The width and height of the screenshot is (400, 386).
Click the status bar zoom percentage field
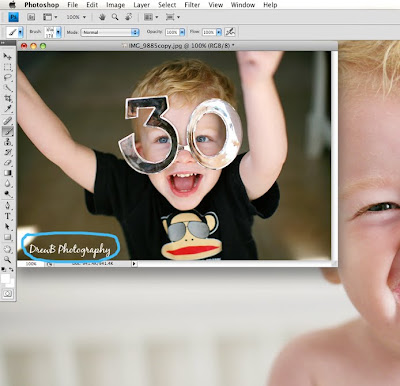point(31,264)
